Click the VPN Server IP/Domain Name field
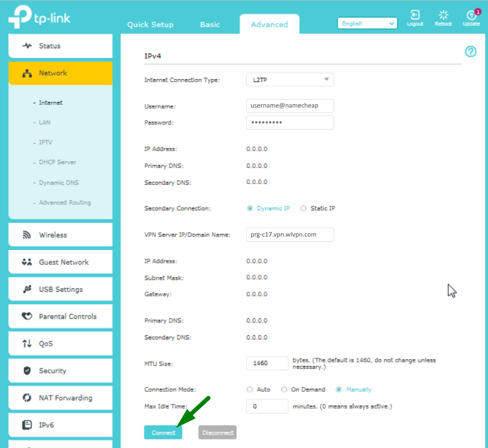This screenshot has height=448, width=488. pyautogui.click(x=290, y=234)
